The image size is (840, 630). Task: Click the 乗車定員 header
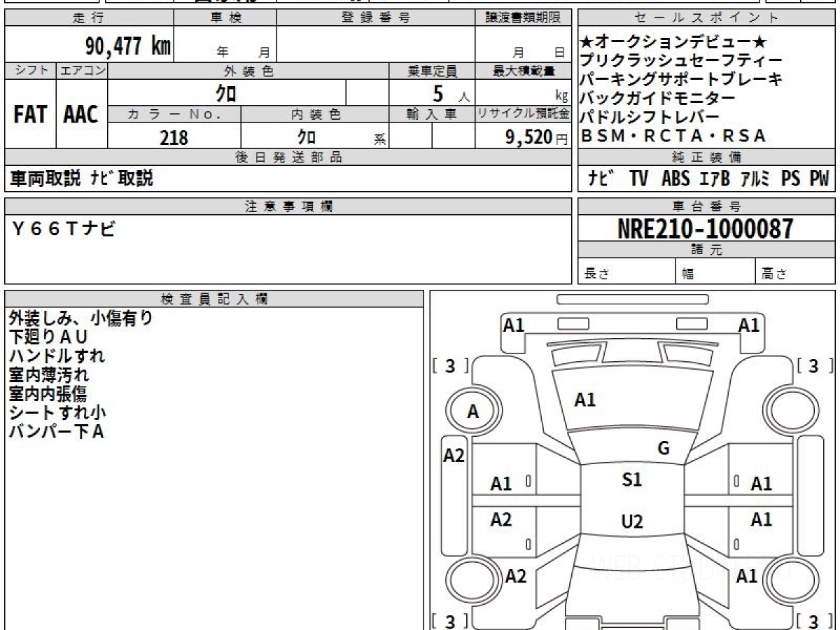432,71
